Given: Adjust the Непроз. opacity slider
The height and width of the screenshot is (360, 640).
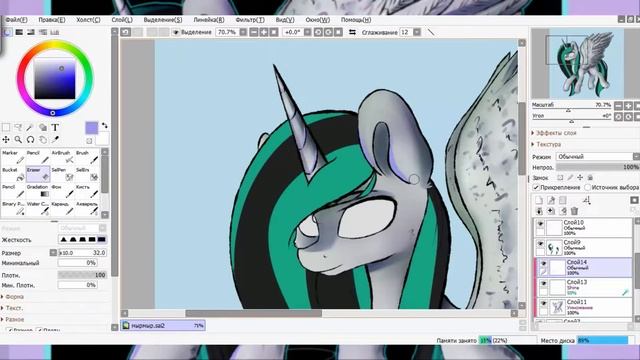Looking at the screenshot, I should (598, 167).
